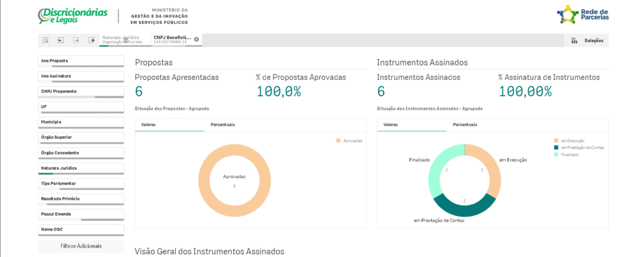Expand the Ano Proposta filter

pos(80,61)
